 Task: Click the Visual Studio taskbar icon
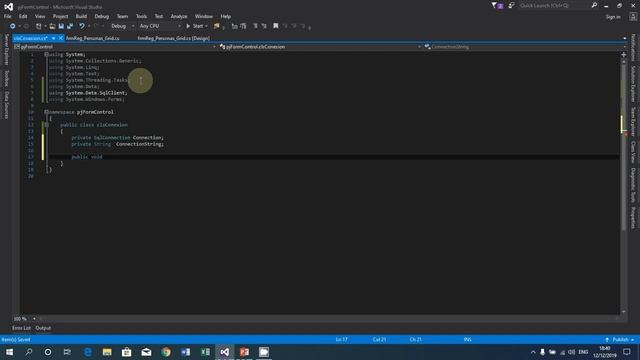point(224,352)
